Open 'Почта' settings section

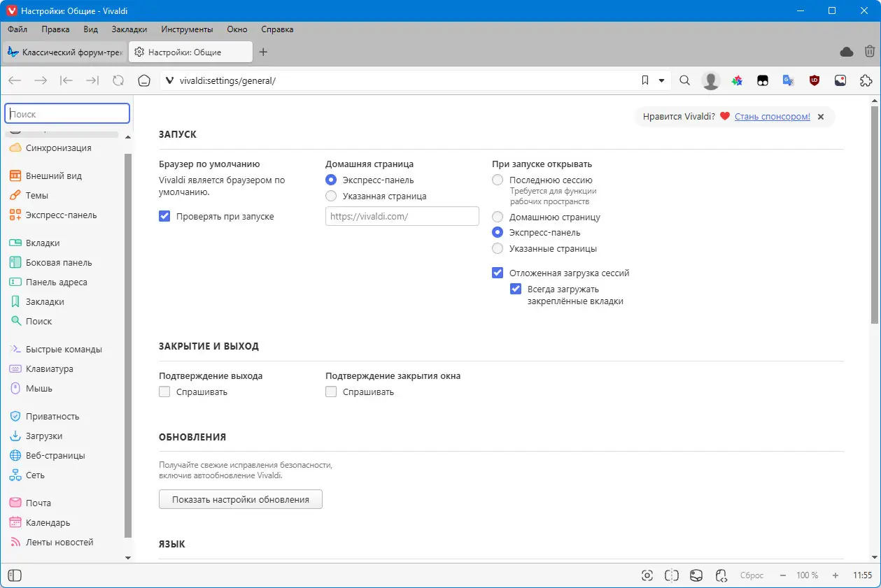(x=38, y=503)
